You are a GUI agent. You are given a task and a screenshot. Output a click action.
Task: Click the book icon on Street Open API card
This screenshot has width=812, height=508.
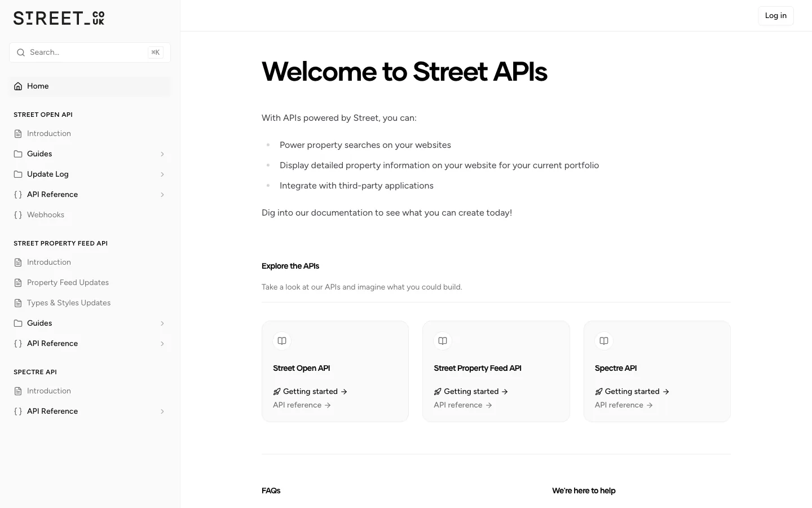(x=282, y=341)
